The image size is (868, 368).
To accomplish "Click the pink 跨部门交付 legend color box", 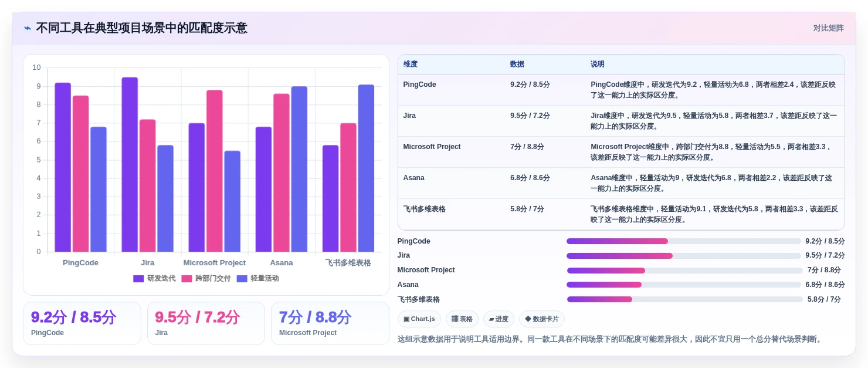I will [x=187, y=279].
